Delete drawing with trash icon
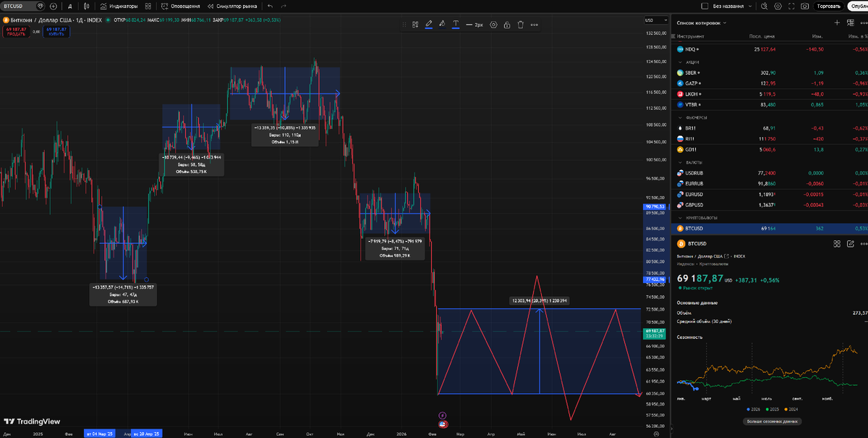 tap(520, 24)
